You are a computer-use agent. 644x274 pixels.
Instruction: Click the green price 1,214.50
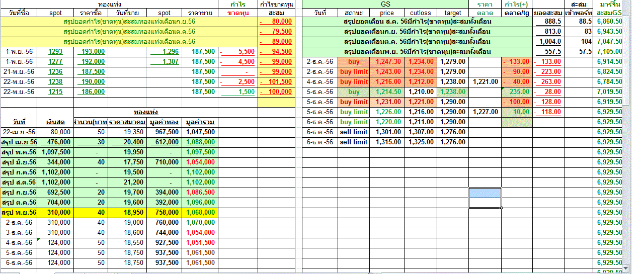tap(387, 92)
